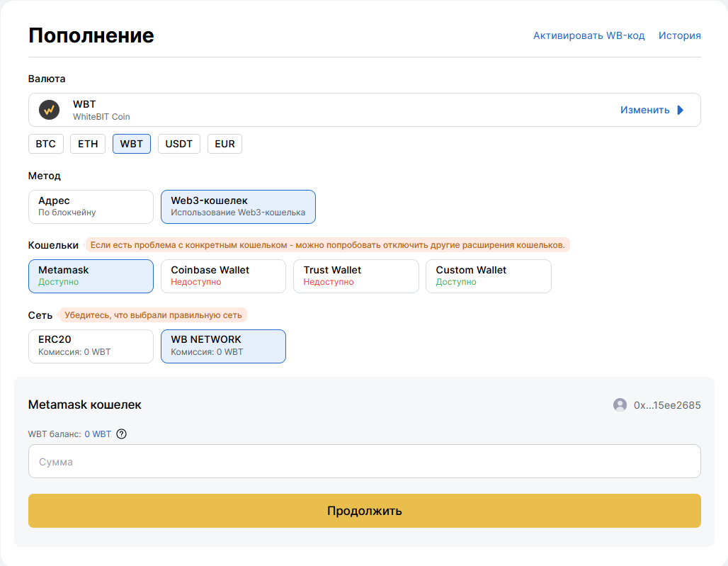Image resolution: width=728 pixels, height=566 pixels.
Task: Select the Coinbase Wallet option
Action: [223, 276]
